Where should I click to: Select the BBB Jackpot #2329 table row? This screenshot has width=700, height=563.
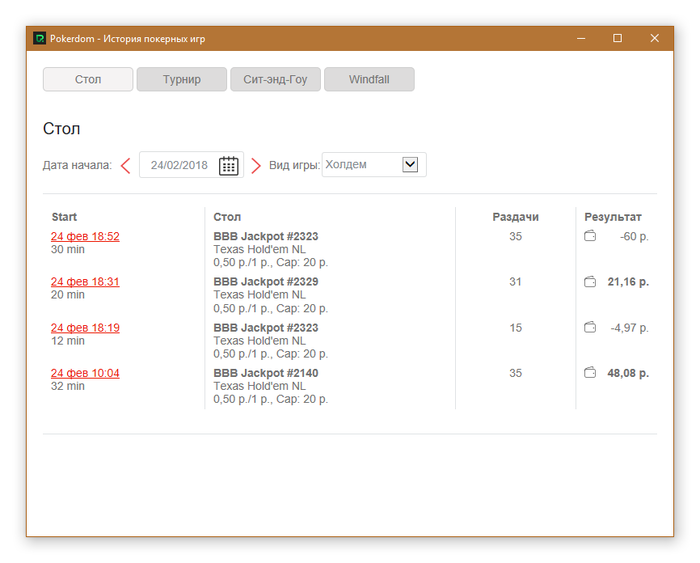pos(266,282)
